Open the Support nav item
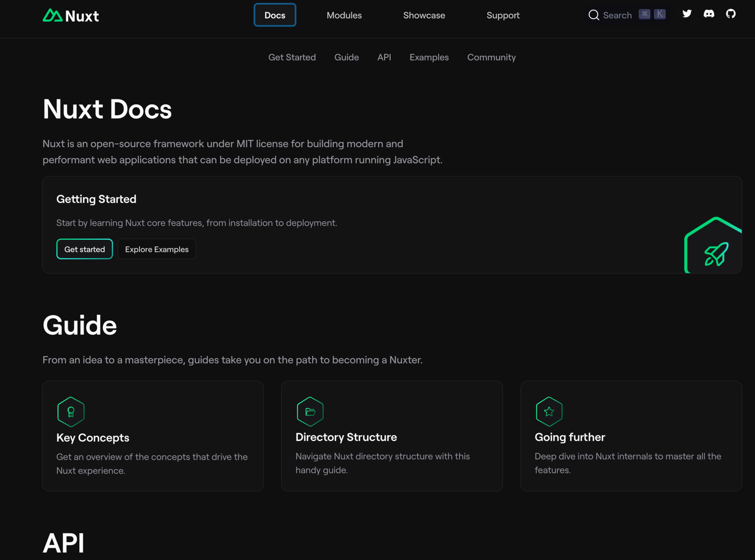Image resolution: width=755 pixels, height=560 pixels. tap(503, 15)
